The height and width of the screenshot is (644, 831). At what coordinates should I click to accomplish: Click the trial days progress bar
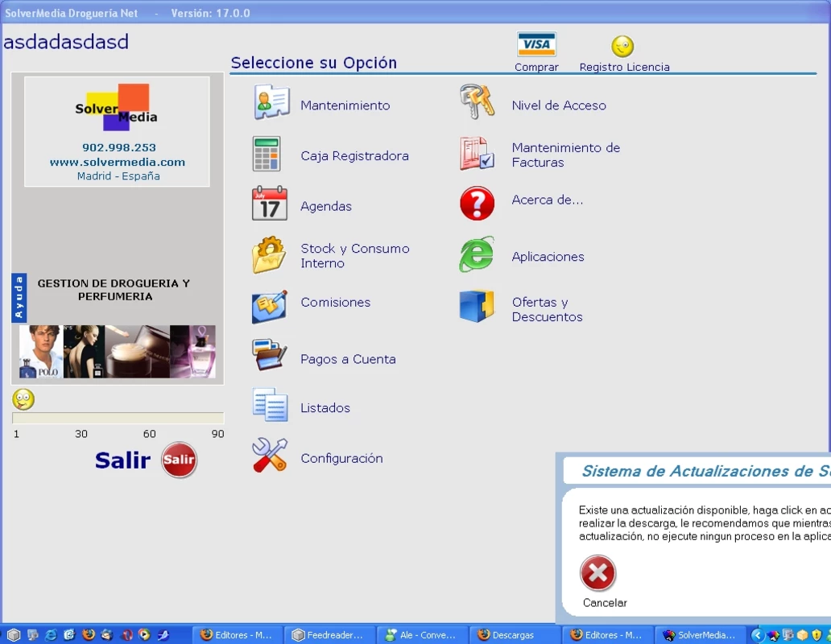pyautogui.click(x=118, y=418)
